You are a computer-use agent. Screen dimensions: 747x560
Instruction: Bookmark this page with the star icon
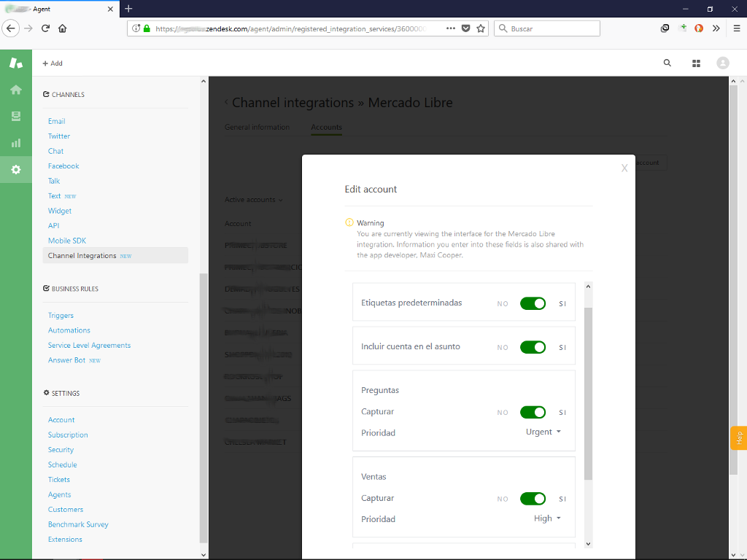click(x=481, y=28)
